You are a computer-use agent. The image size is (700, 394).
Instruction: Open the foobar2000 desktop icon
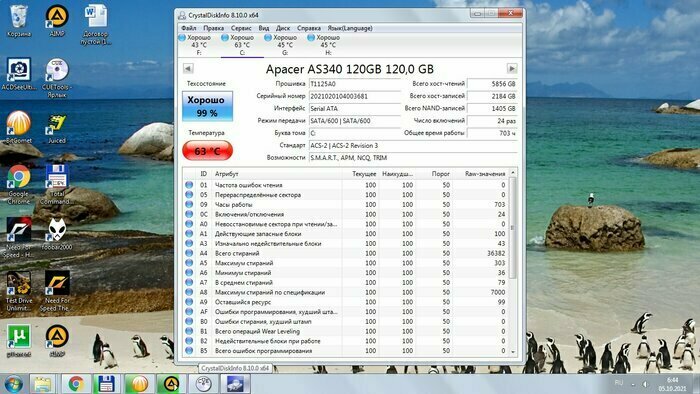click(57, 234)
